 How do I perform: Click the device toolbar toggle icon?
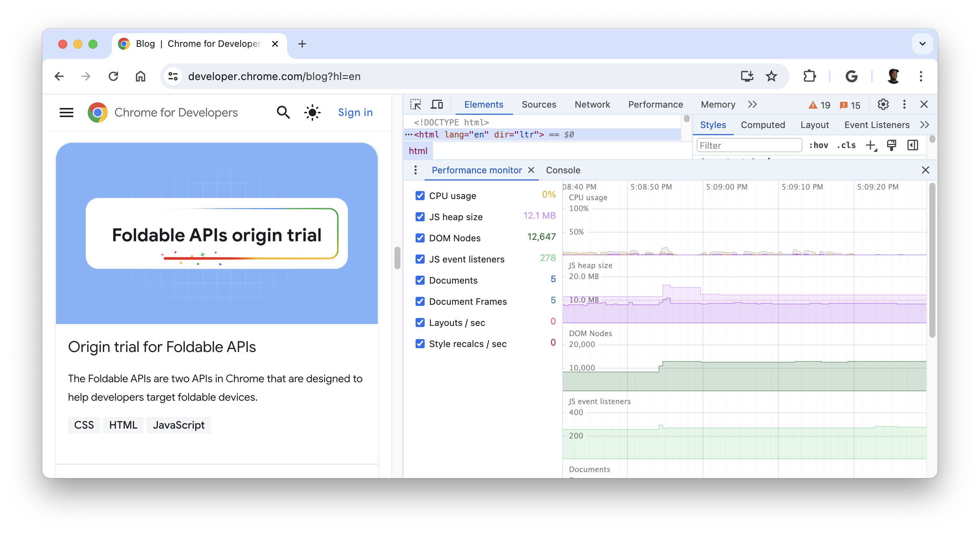pyautogui.click(x=436, y=104)
